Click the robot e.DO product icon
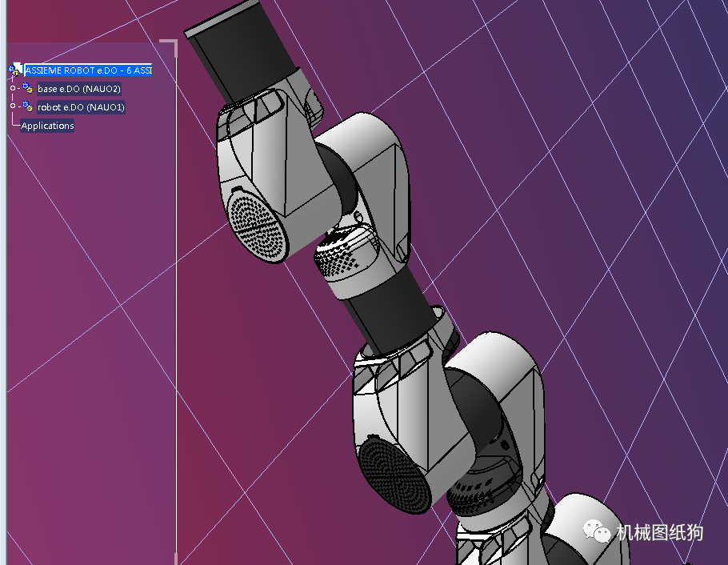The height and width of the screenshot is (565, 728). [x=28, y=106]
